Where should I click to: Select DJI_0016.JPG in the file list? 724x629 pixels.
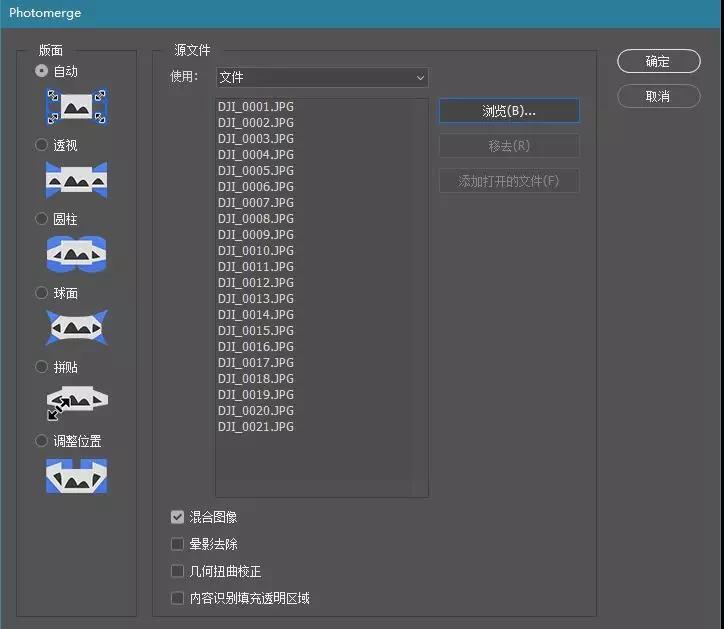tap(256, 346)
